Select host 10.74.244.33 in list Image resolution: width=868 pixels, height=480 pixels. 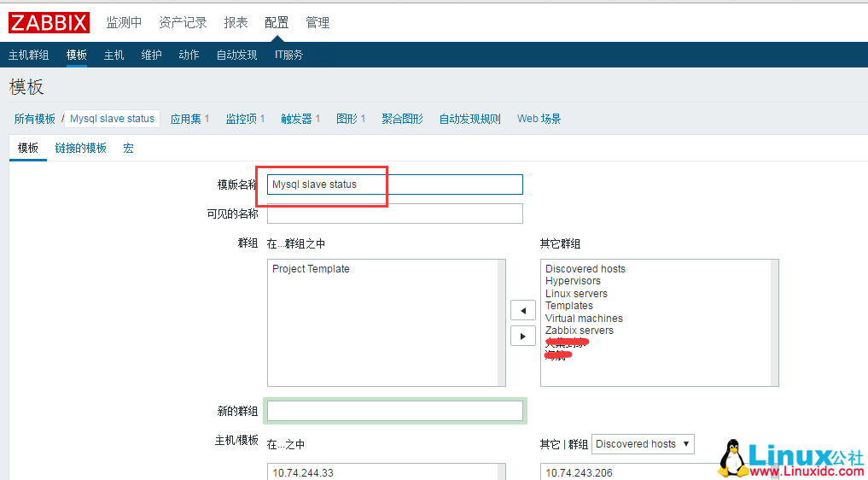pyautogui.click(x=303, y=473)
